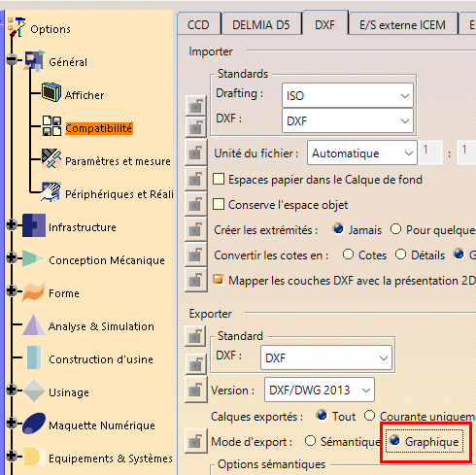Screen dimensions: 476x475
Task: Select Compatibilité in the options tree
Action: coord(99,128)
